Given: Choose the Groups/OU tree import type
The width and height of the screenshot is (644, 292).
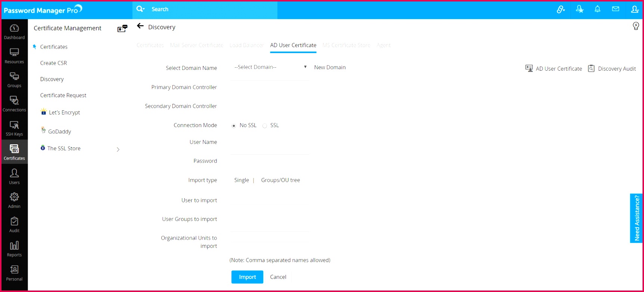Looking at the screenshot, I should tap(280, 180).
